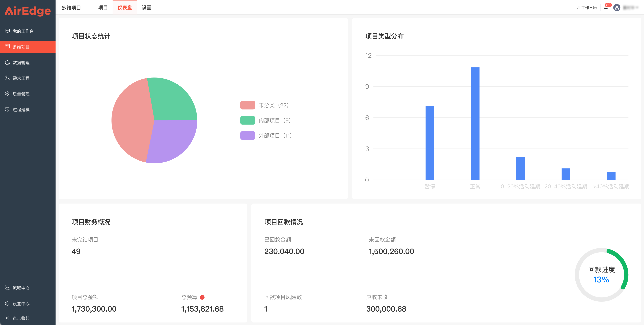This screenshot has width=644, height=325.
Task: Open 质量管理 snowflake icon
Action: pyautogui.click(x=7, y=94)
